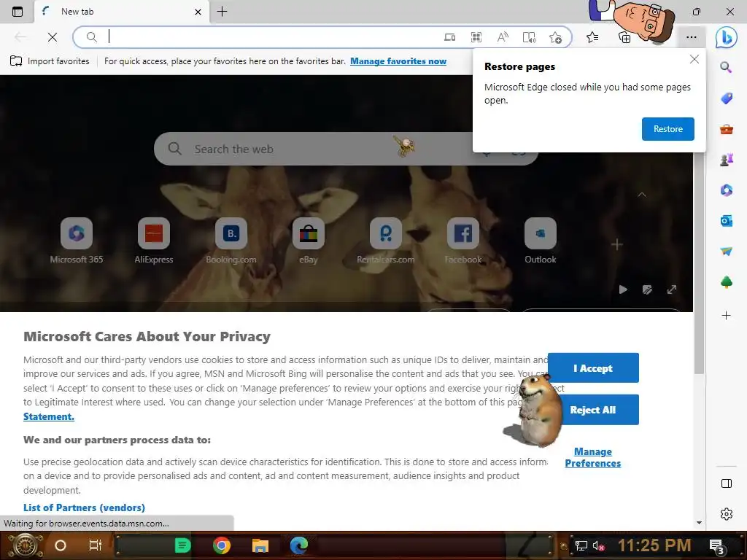Open sidebar Outlook icon
747x560 pixels.
coord(726,221)
